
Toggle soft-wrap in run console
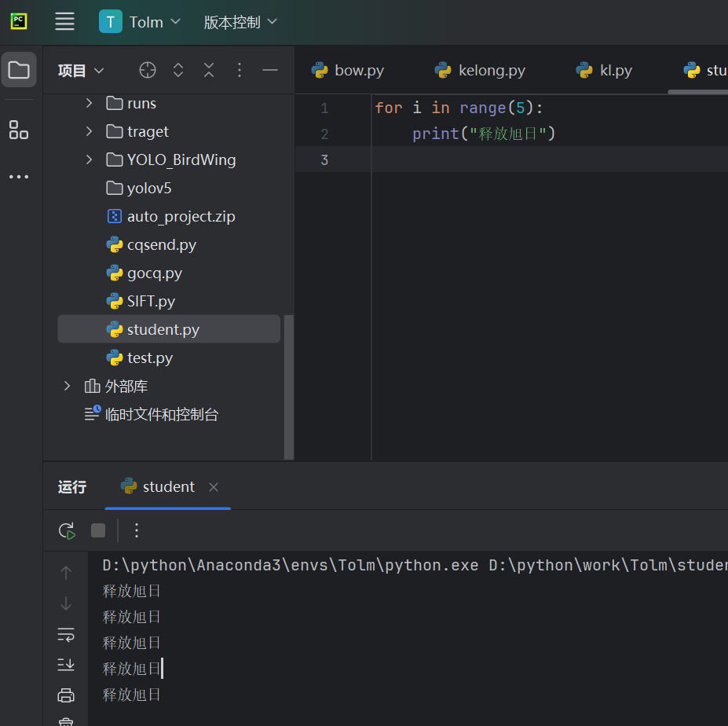coord(66,634)
